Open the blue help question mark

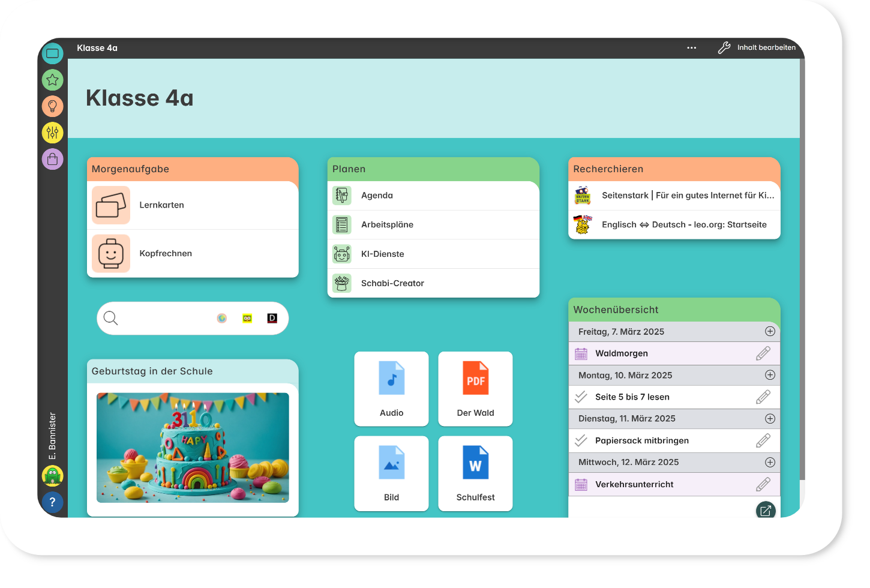coord(53,502)
